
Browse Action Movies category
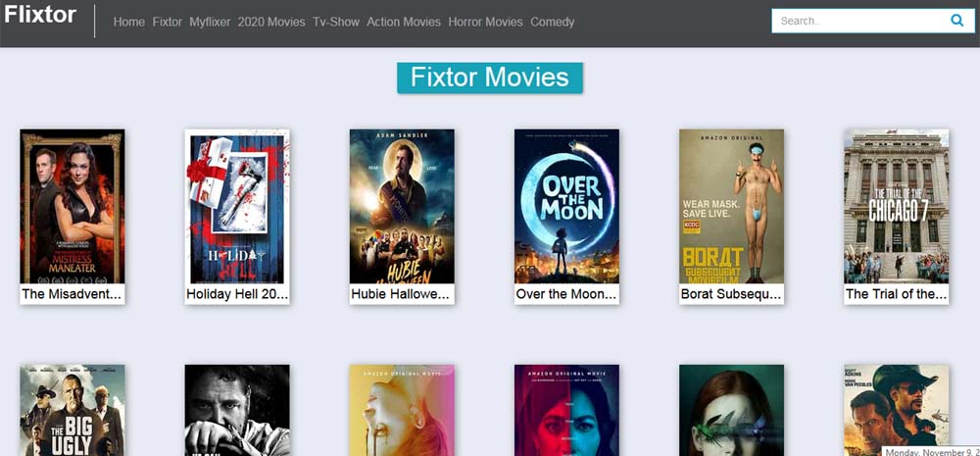tap(404, 22)
